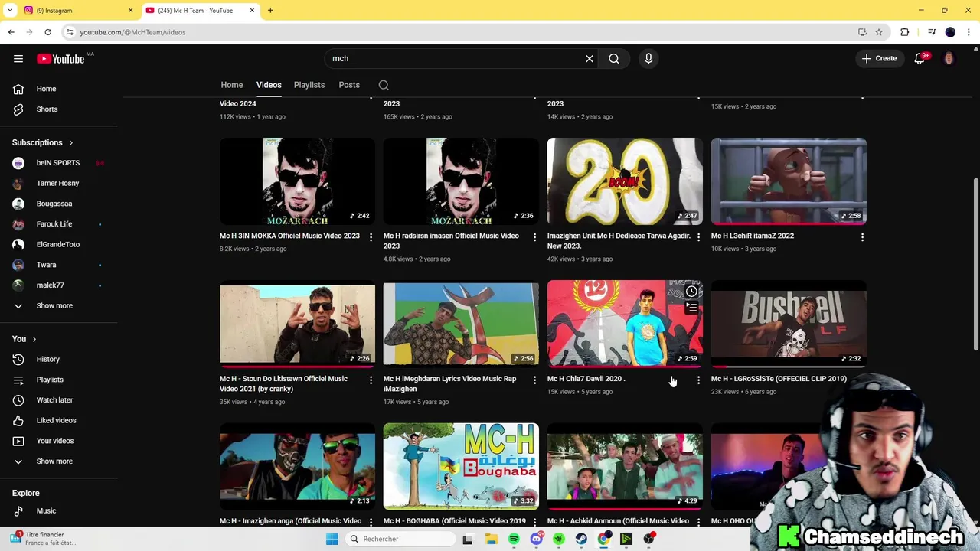Open ElGrandeToto subscription
The height and width of the screenshot is (551, 980).
(59, 244)
